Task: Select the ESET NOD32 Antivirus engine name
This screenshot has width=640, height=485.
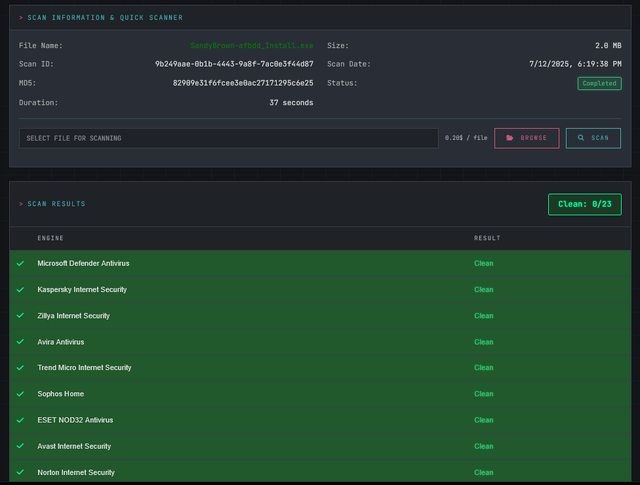Action: click(75, 420)
